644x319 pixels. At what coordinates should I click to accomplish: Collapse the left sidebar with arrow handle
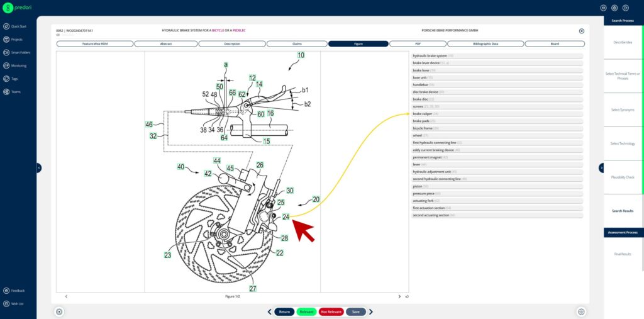(38, 168)
